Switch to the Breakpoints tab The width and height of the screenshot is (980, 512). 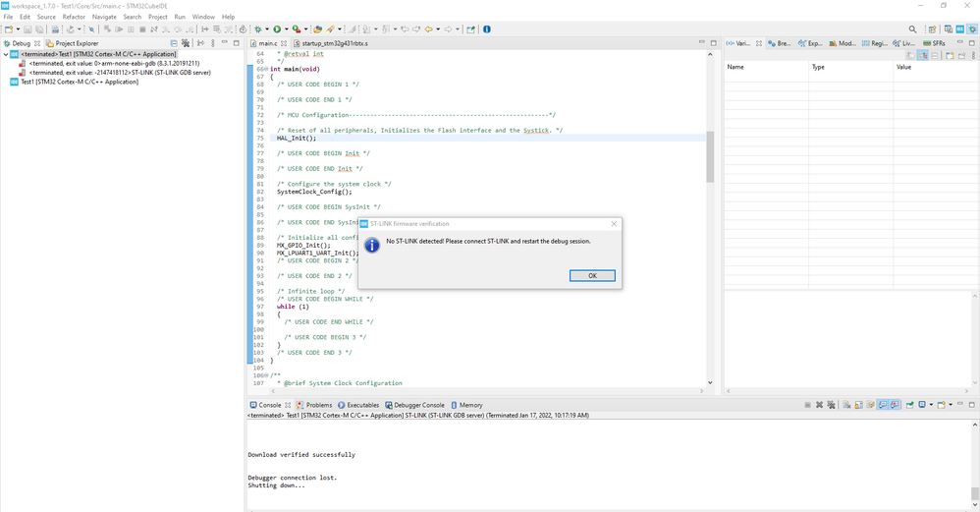780,43
